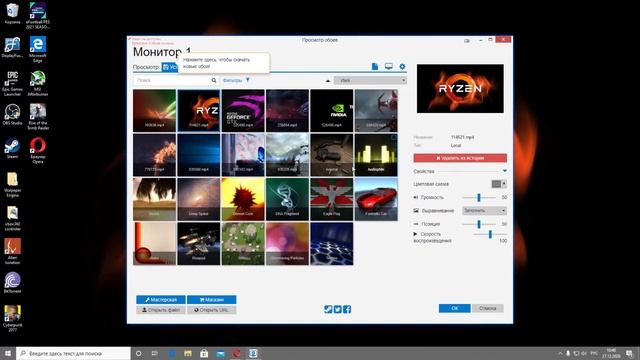Click the large Ryzen preview image

point(460,89)
